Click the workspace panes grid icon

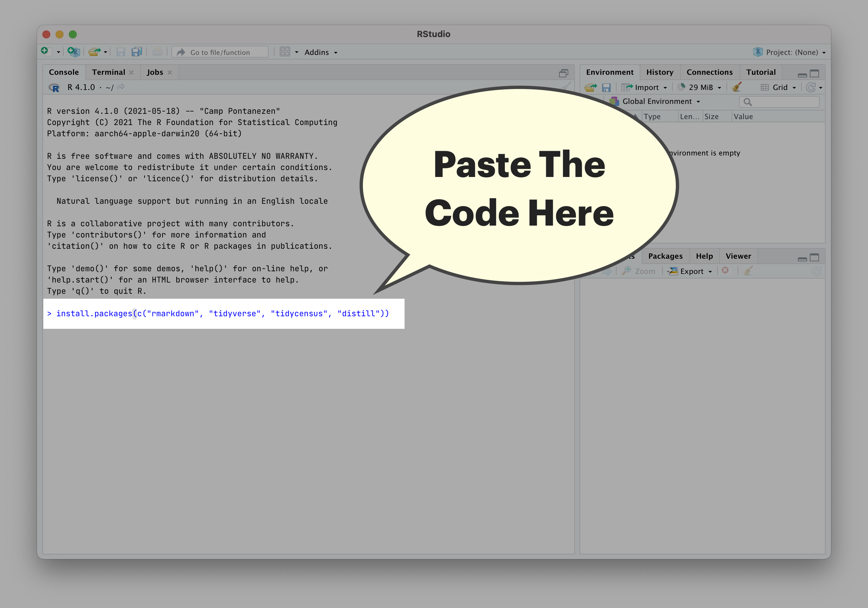(285, 52)
